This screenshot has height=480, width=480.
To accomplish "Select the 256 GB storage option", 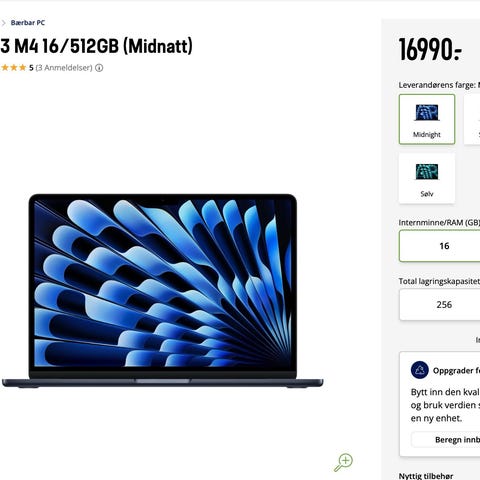I will tap(440, 305).
